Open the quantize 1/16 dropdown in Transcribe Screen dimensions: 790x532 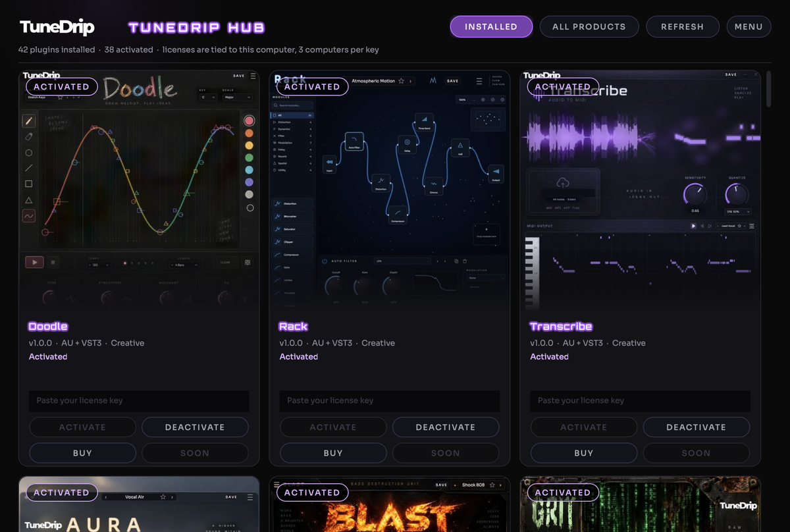click(737, 211)
